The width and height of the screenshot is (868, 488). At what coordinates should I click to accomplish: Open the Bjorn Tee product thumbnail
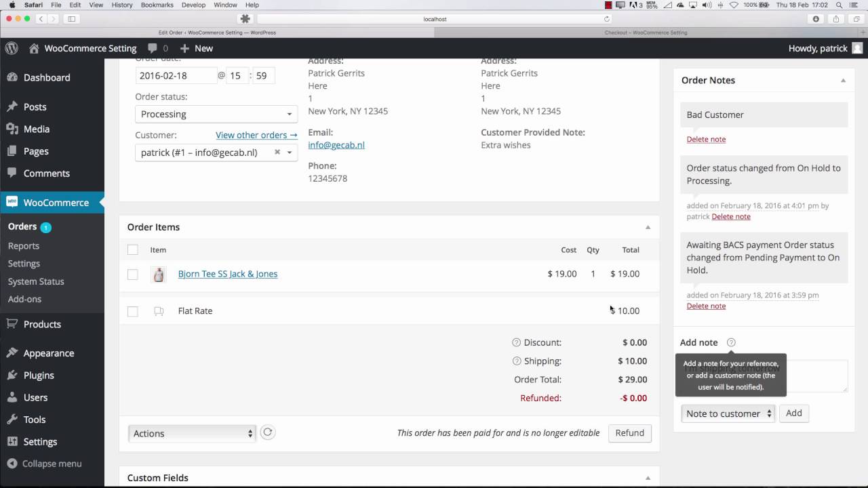coord(159,274)
